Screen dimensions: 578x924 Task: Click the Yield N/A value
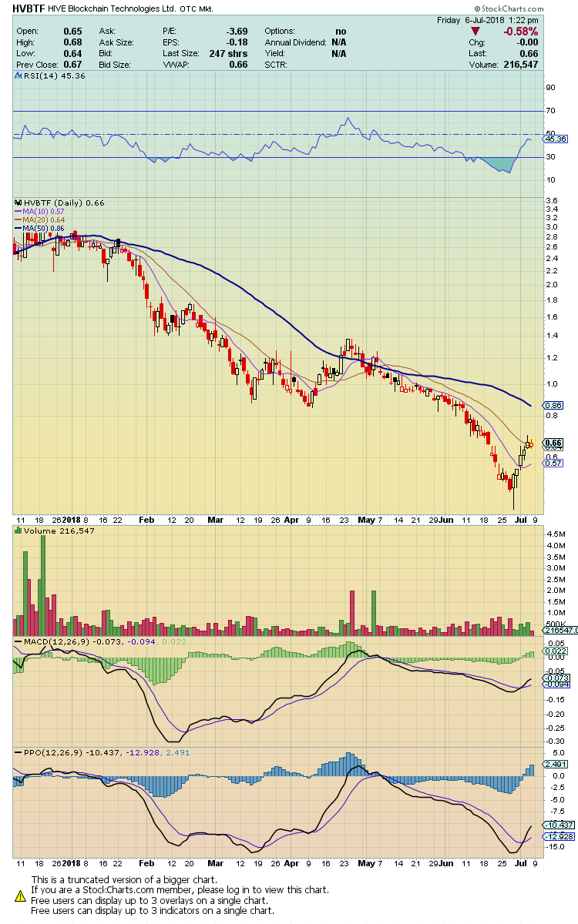(x=339, y=54)
